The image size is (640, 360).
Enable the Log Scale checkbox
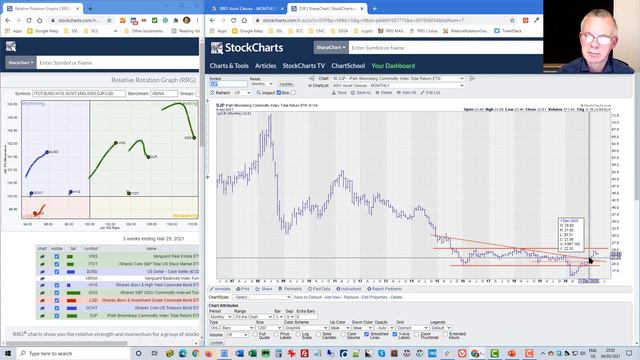click(298, 335)
